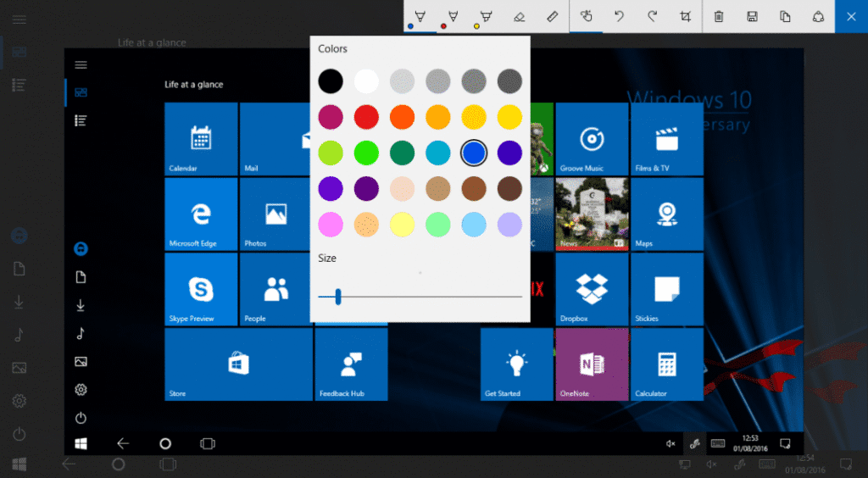
Task: Activate the crop tool
Action: click(x=685, y=17)
